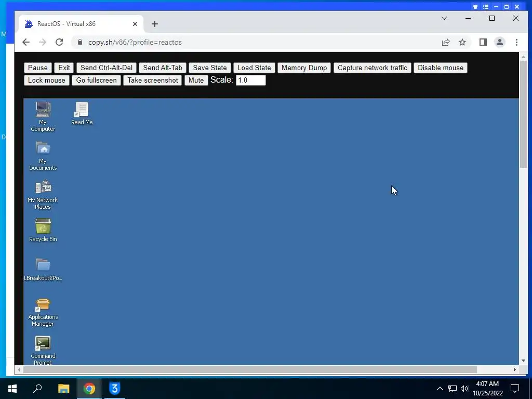Click Go fullscreen button
532x399 pixels.
coord(96,80)
